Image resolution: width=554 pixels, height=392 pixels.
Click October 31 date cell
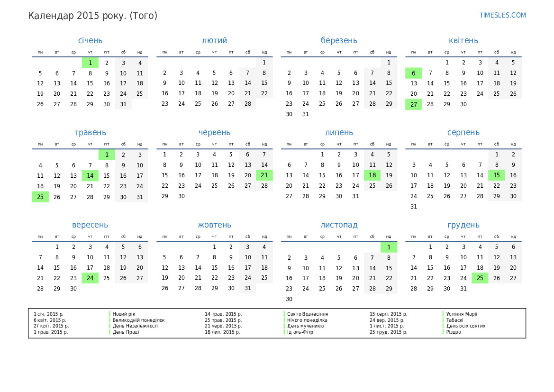tap(248, 288)
